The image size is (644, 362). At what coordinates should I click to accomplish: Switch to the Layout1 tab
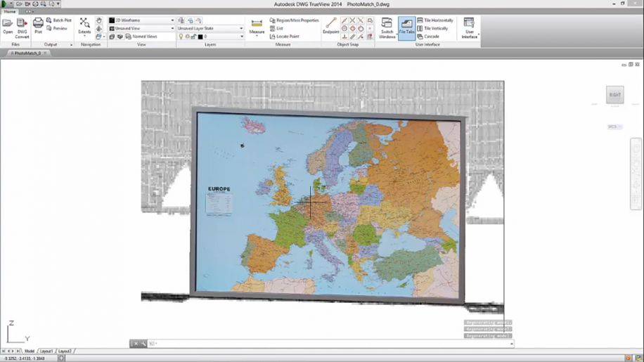coord(46,350)
